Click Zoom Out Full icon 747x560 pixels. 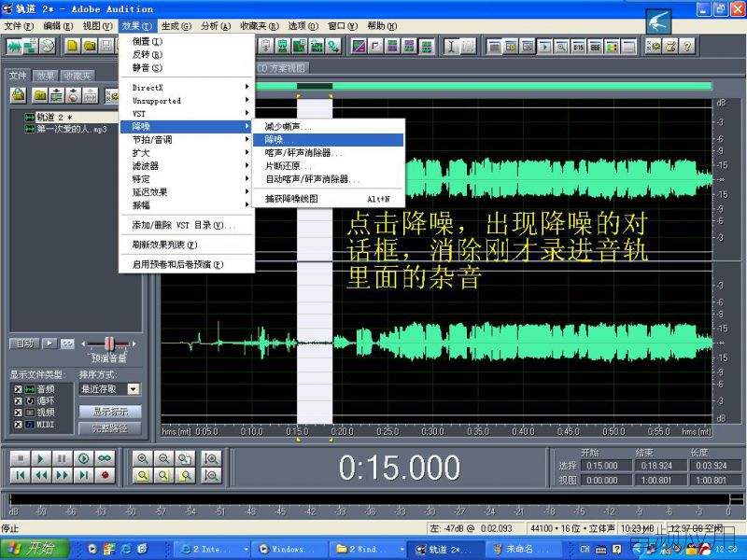pyautogui.click(x=185, y=458)
